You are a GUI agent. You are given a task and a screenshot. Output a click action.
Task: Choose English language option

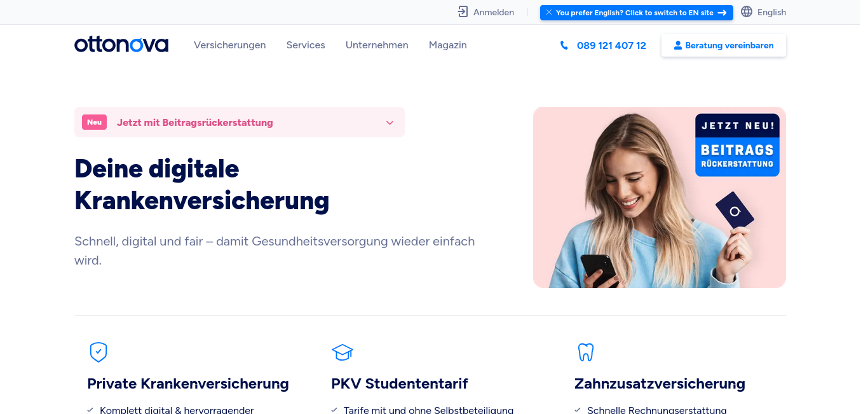click(x=771, y=12)
